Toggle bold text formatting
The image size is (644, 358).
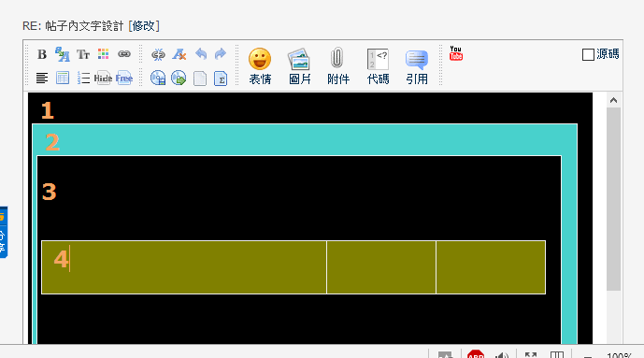click(x=42, y=54)
